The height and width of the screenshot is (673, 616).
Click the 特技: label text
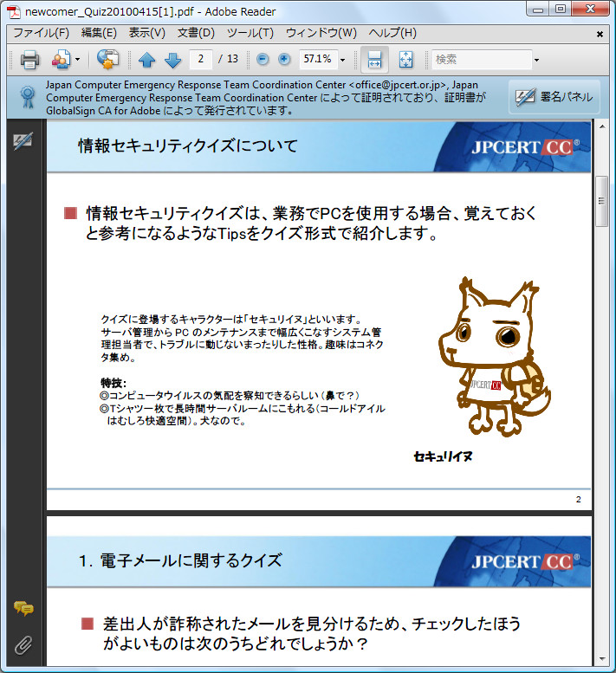[x=113, y=383]
